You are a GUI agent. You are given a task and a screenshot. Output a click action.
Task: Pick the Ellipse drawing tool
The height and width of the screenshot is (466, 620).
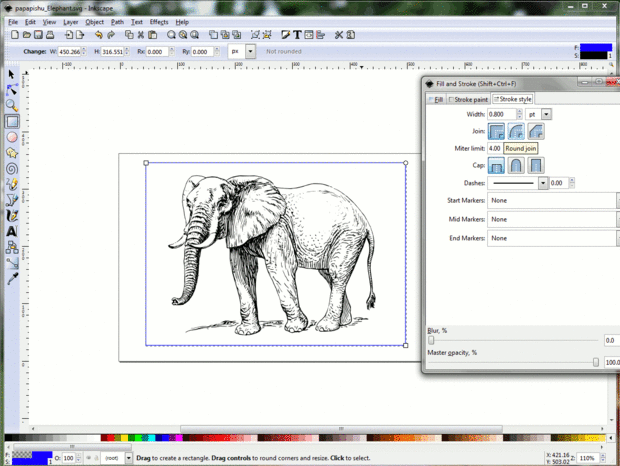12,137
